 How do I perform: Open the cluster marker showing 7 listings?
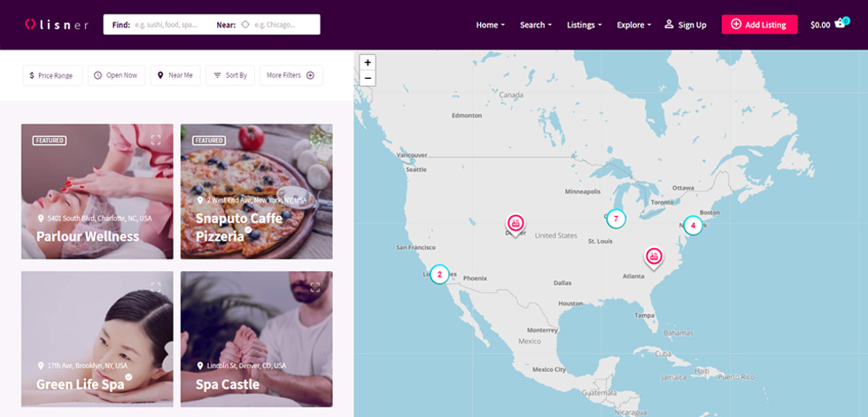point(616,219)
